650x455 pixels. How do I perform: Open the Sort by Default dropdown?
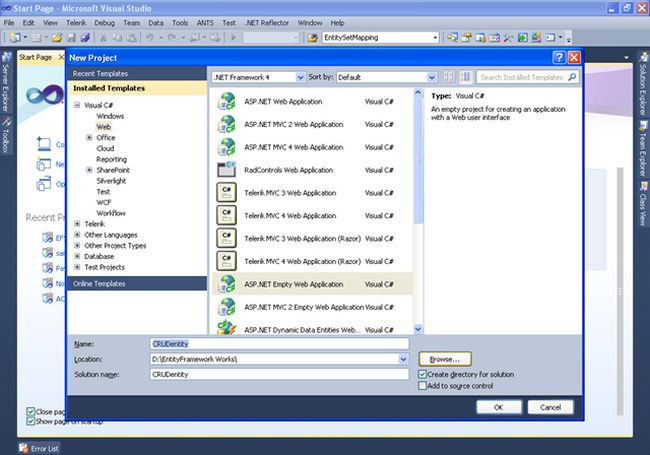click(x=432, y=77)
